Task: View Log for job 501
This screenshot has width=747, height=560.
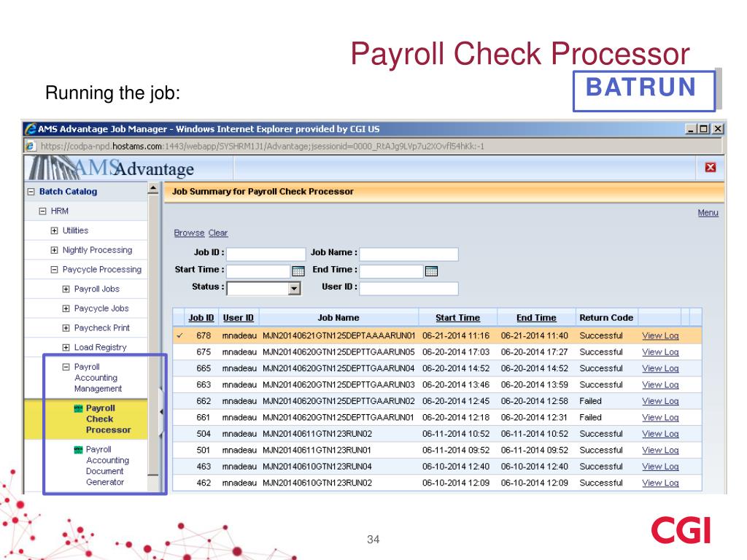Action: click(660, 450)
